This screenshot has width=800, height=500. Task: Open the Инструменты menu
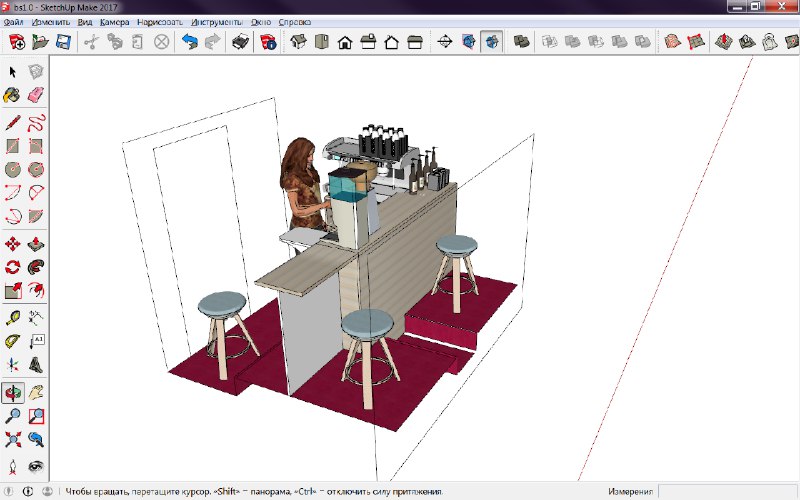[x=216, y=20]
